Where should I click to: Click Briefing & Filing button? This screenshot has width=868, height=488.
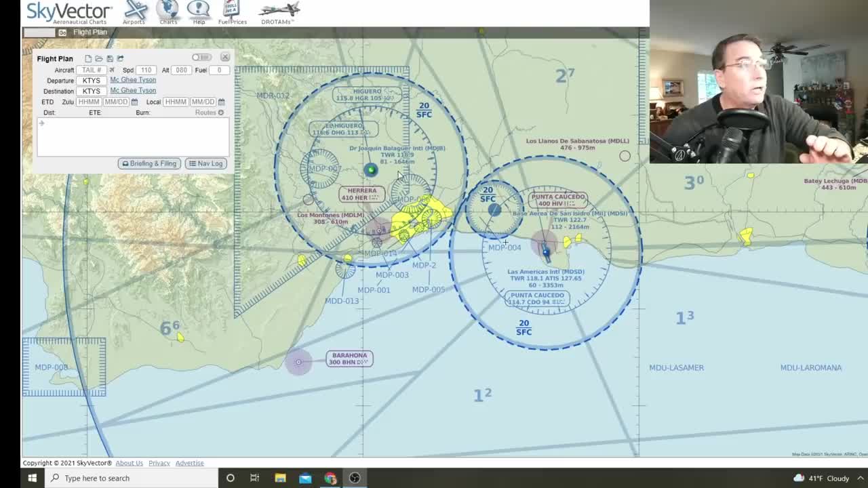click(x=149, y=163)
